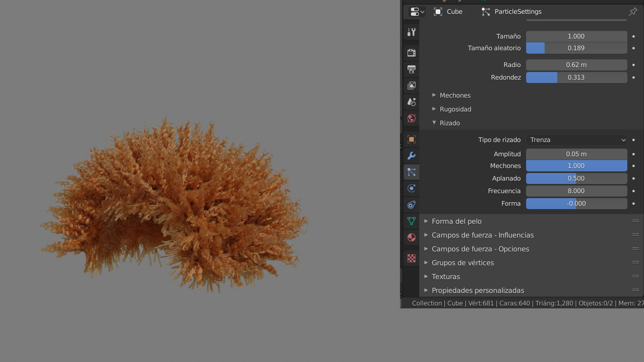Click the Tamaño aleatorio slider
The width and height of the screenshot is (644, 362).
click(x=576, y=48)
